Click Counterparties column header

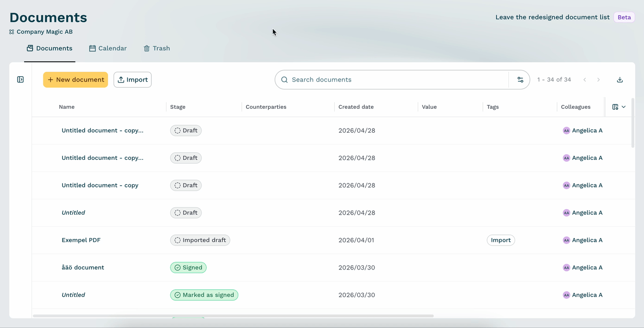(x=266, y=107)
